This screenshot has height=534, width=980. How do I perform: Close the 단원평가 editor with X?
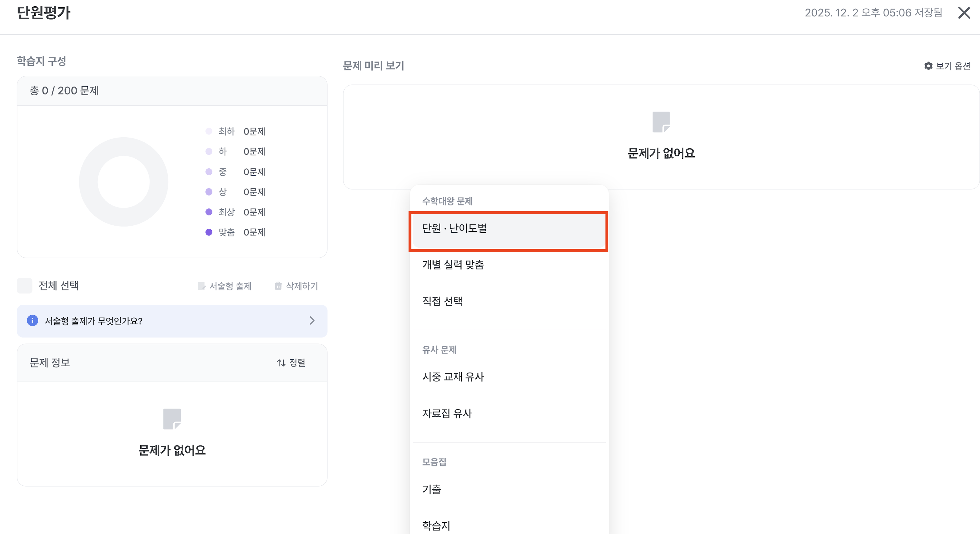pyautogui.click(x=964, y=13)
